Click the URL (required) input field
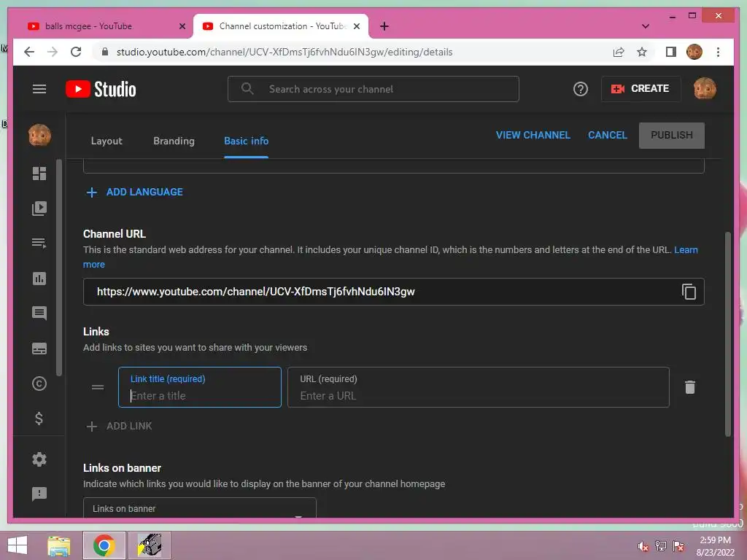 [479, 387]
